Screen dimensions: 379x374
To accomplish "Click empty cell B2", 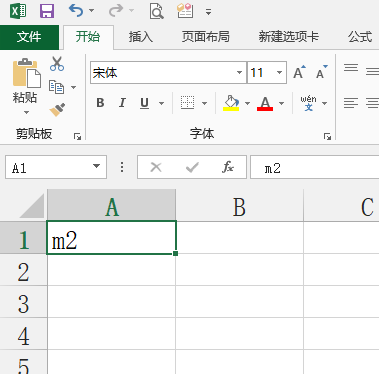I will pos(240,270).
